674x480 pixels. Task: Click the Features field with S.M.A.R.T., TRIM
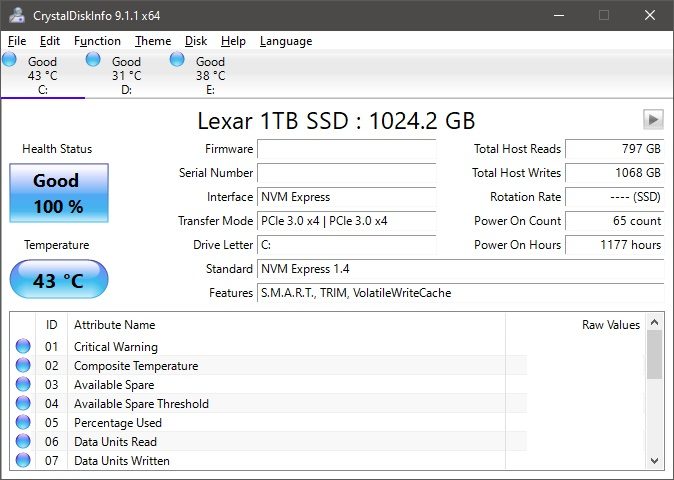coord(461,293)
